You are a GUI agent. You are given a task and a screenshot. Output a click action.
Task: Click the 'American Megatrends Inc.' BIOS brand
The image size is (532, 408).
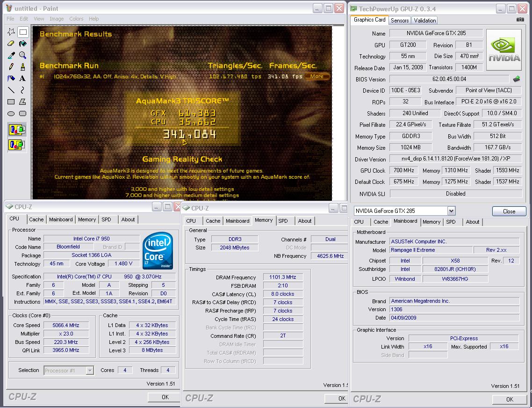454,301
